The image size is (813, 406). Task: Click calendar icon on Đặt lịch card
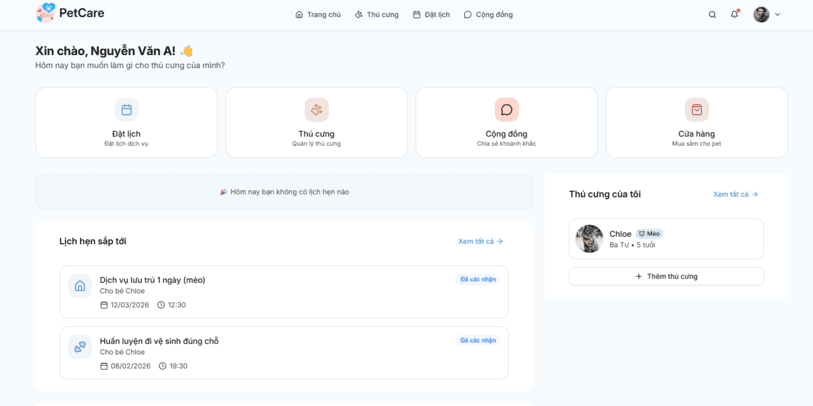[x=127, y=109]
